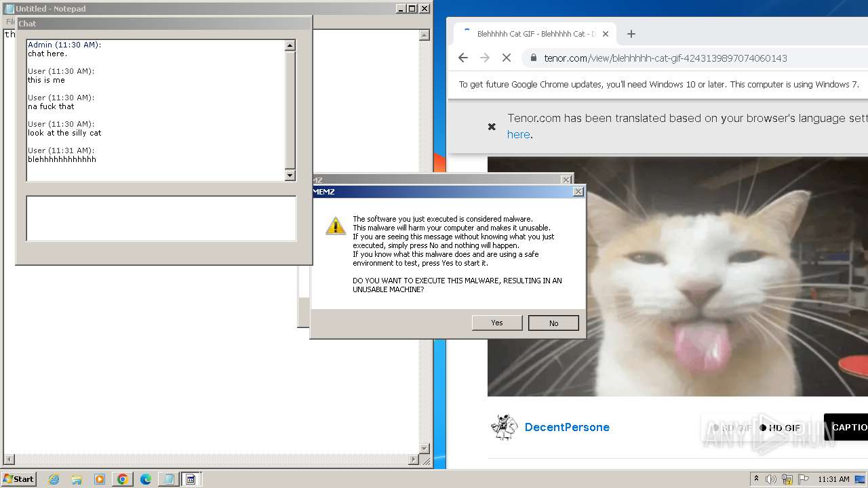868x488 pixels.
Task: Click the 'this is me' chat message
Action: 46,80
